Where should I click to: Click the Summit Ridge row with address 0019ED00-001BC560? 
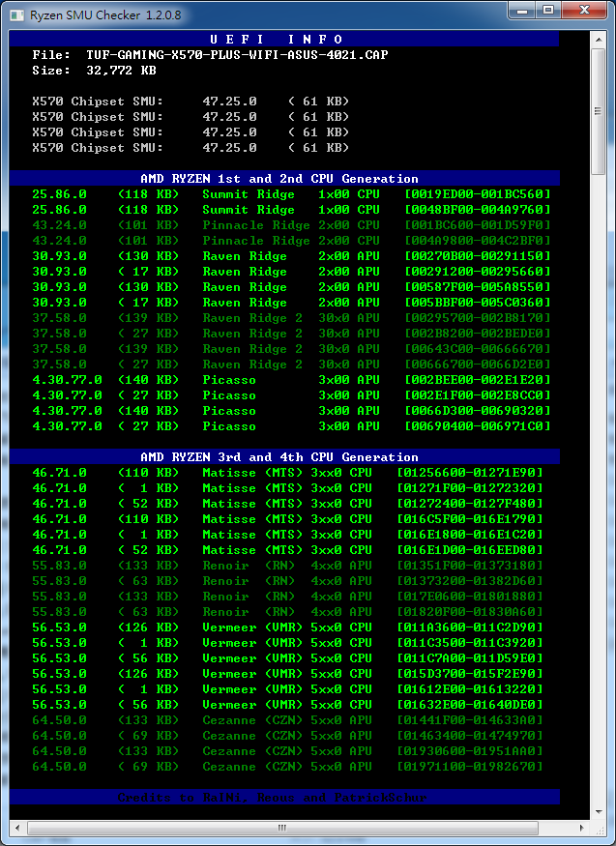click(x=291, y=194)
